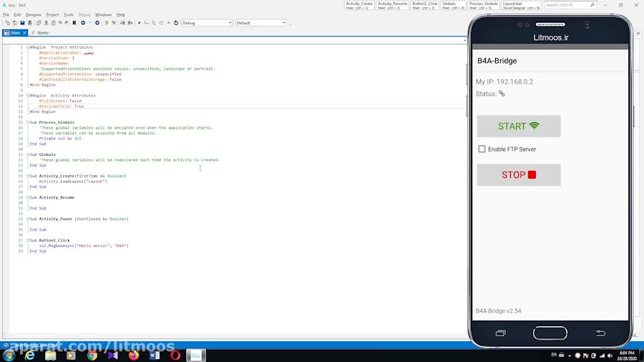Tap the phone's back navigation icon
644x362 pixels.
pos(600,333)
